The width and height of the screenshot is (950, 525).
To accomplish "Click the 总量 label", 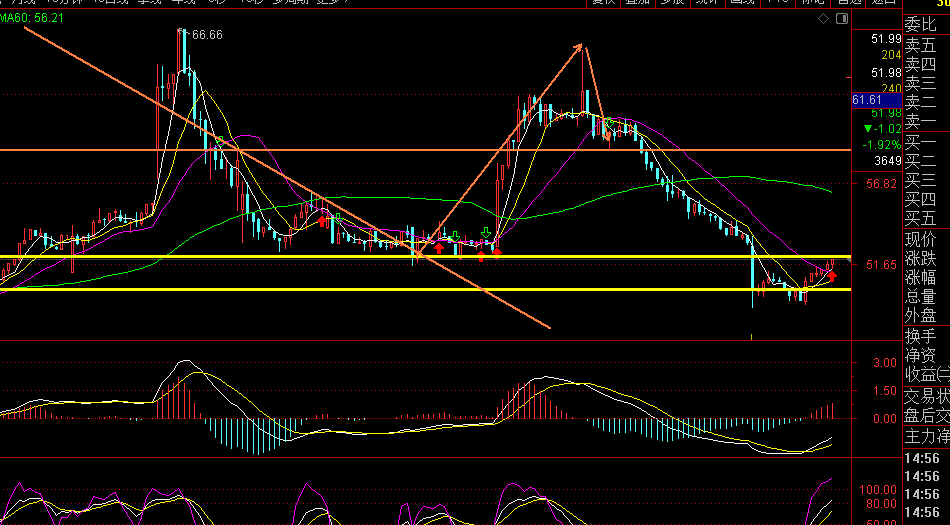I will [920, 297].
